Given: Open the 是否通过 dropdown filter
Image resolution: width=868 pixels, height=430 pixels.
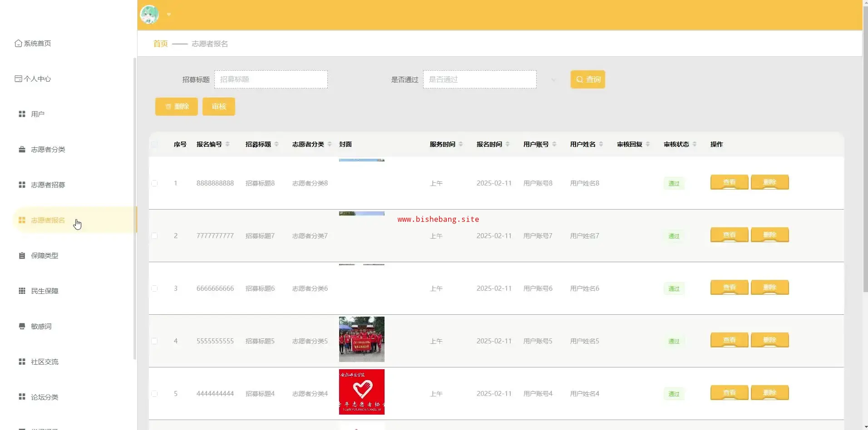Looking at the screenshot, I should tap(479, 79).
